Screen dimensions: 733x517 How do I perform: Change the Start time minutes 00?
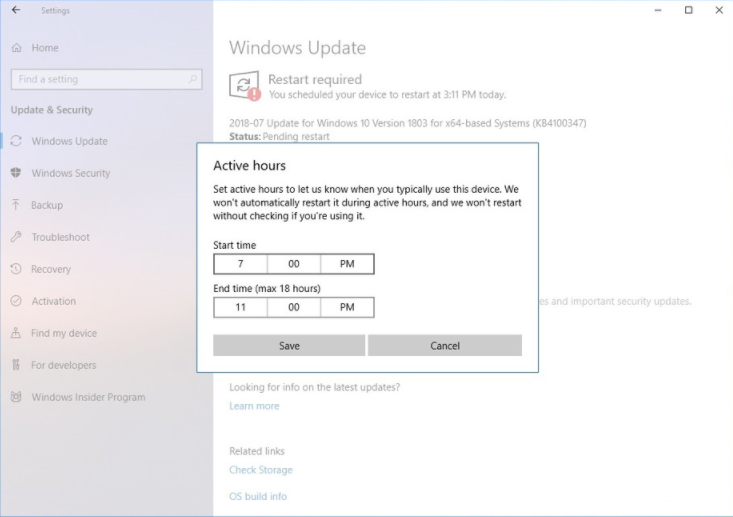(294, 264)
